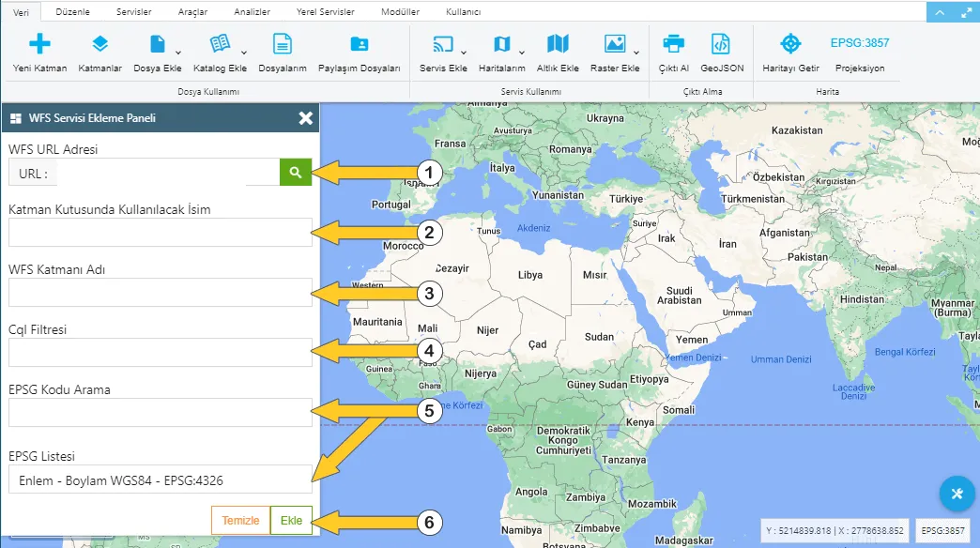Open the Kullanıcı tab

(463, 12)
